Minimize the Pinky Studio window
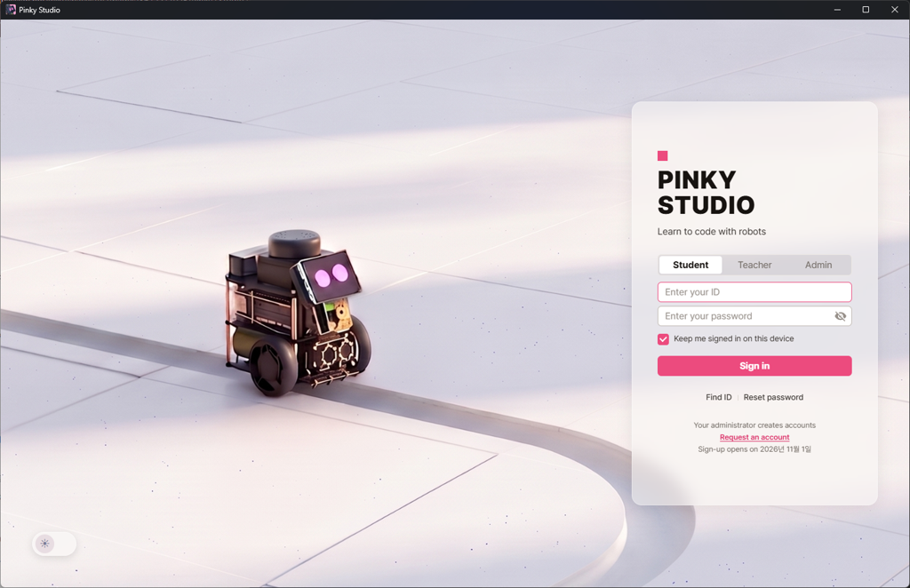The height and width of the screenshot is (588, 910). pyautogui.click(x=837, y=10)
